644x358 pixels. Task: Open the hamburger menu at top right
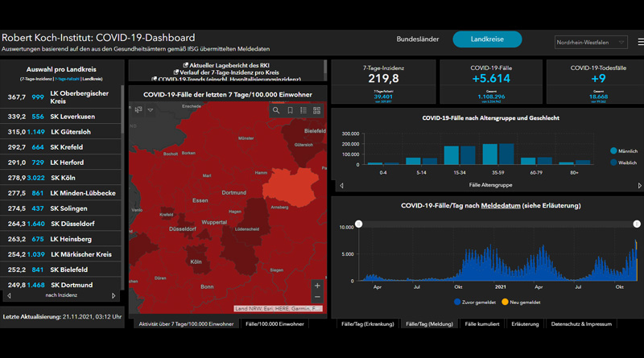coord(641,42)
